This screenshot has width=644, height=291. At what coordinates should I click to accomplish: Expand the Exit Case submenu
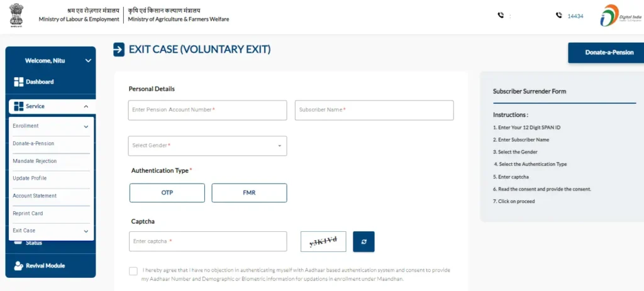[86, 231]
